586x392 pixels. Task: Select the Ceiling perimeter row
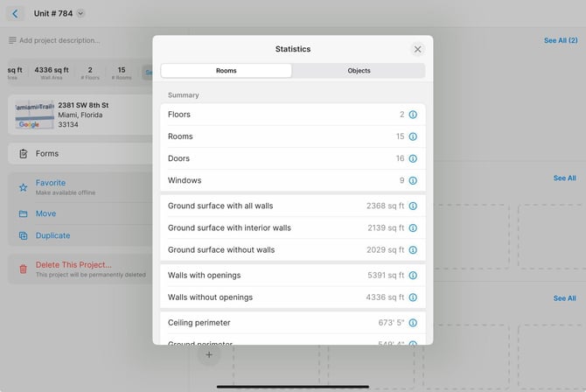click(293, 323)
